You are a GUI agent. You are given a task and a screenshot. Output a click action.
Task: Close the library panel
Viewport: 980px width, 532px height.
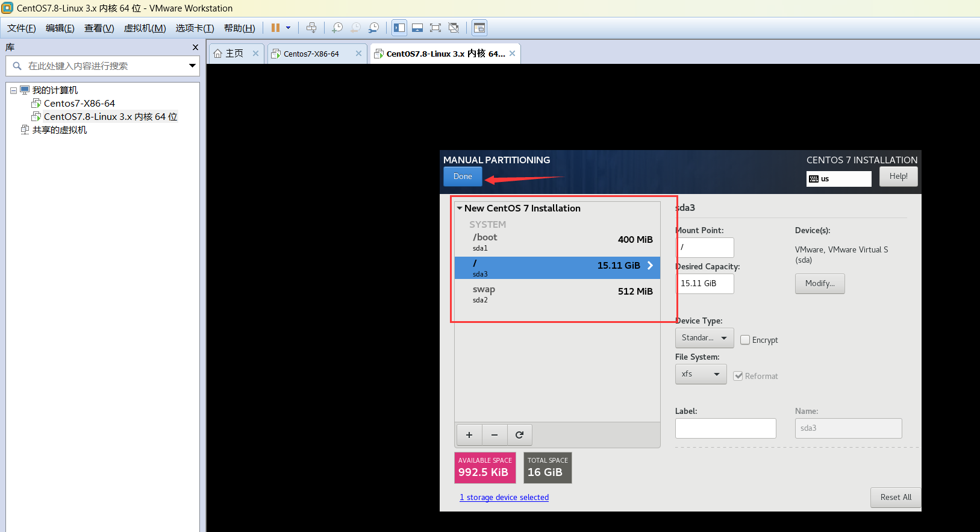[195, 47]
